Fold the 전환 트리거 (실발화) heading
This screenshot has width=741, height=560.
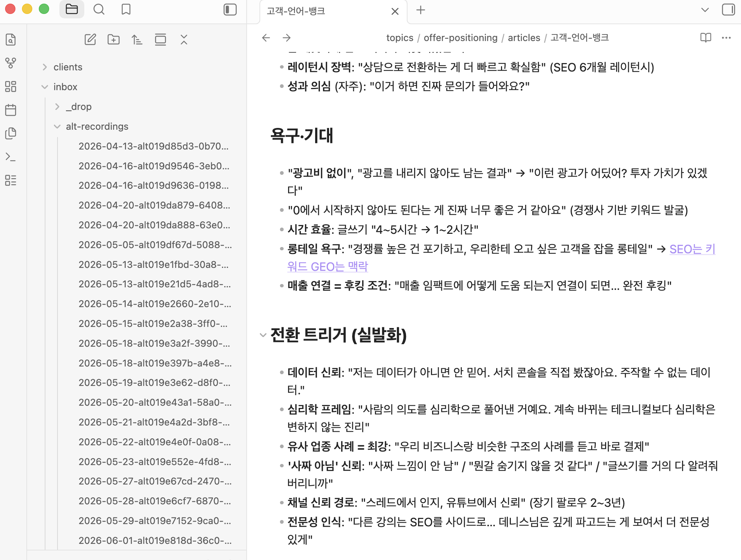pos(263,335)
